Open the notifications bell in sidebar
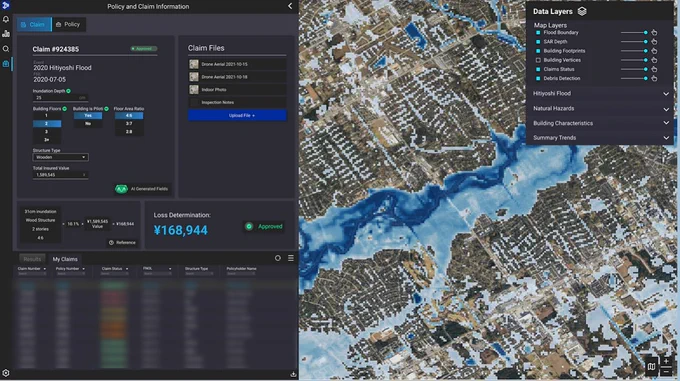The image size is (680, 381). click(x=6, y=19)
